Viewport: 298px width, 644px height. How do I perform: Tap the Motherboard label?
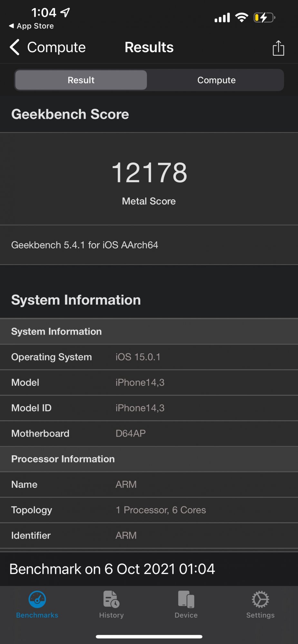tap(40, 433)
